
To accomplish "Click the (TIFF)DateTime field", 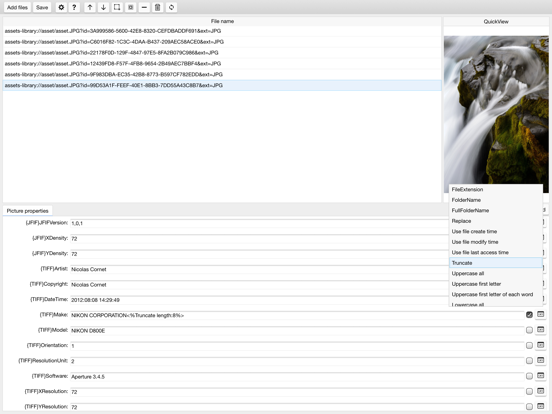I will click(259, 300).
